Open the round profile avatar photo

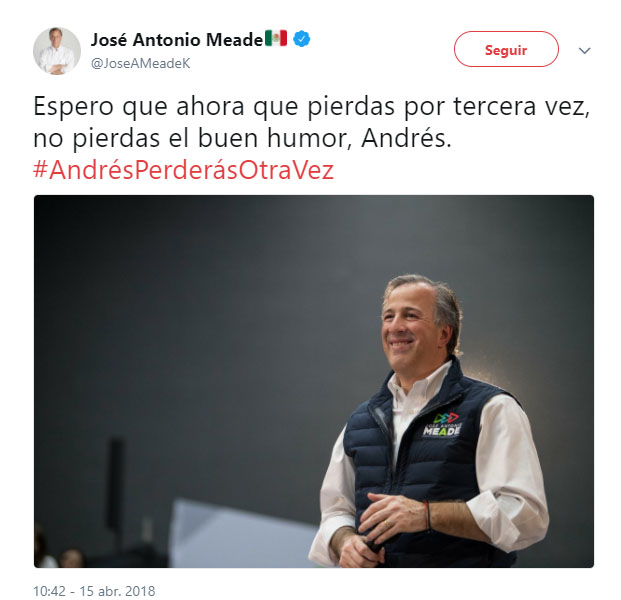tap(57, 51)
